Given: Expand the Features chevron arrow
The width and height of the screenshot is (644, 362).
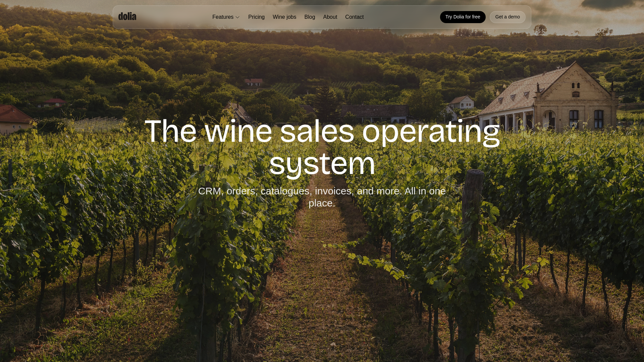Looking at the screenshot, I should pyautogui.click(x=237, y=17).
